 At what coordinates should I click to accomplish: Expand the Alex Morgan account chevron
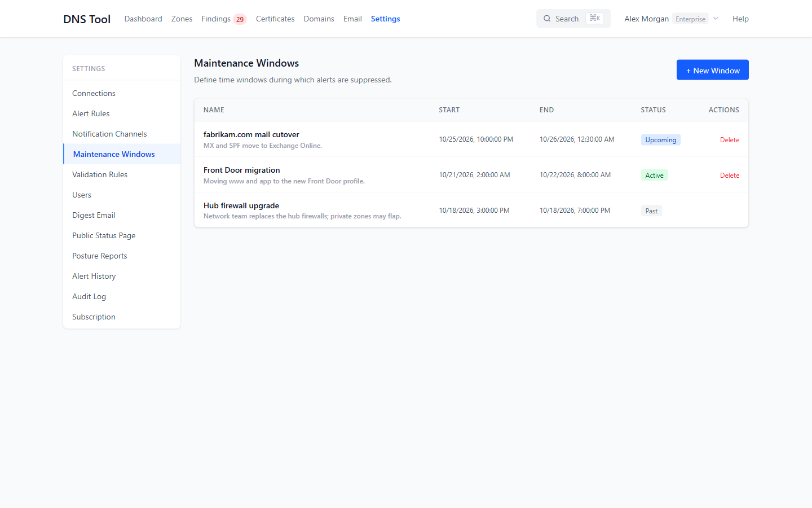[x=716, y=19]
